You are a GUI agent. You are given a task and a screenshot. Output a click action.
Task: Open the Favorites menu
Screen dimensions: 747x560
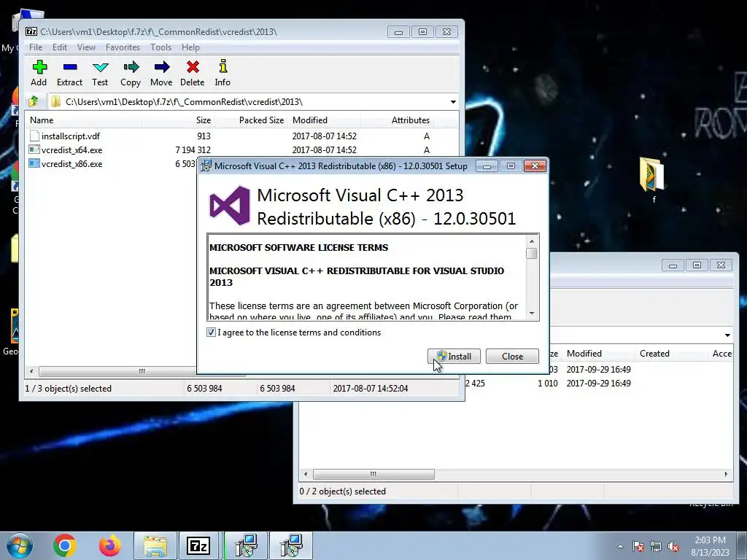123,47
